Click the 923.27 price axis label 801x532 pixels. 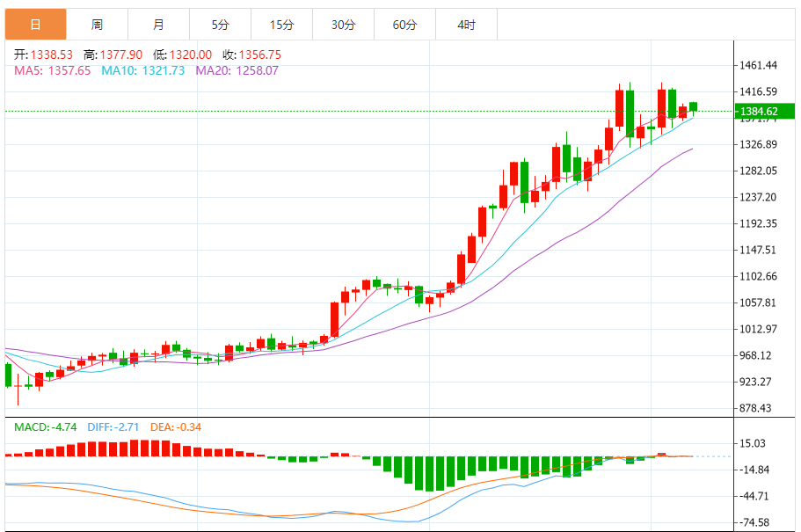click(x=755, y=382)
